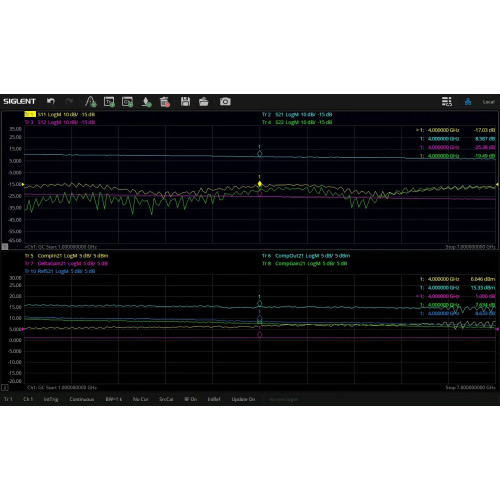
Task: Toggle Update On status entry
Action: (x=243, y=399)
